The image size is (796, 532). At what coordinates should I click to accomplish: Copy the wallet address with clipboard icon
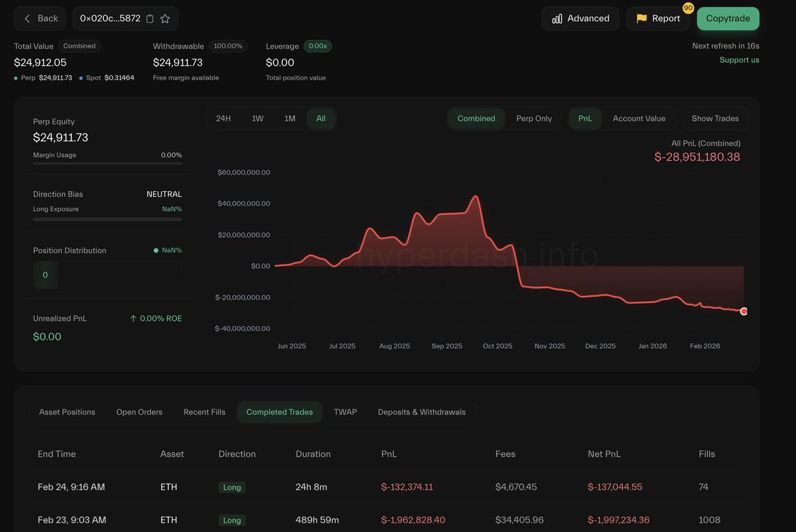pos(150,19)
